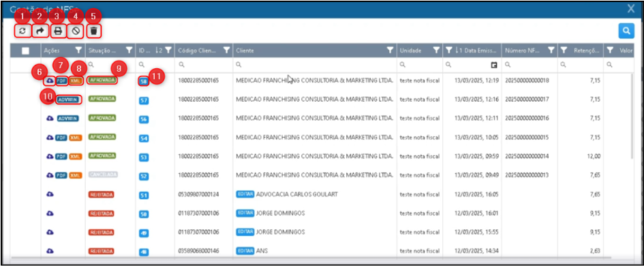Open the Retenção column filter

(564, 50)
